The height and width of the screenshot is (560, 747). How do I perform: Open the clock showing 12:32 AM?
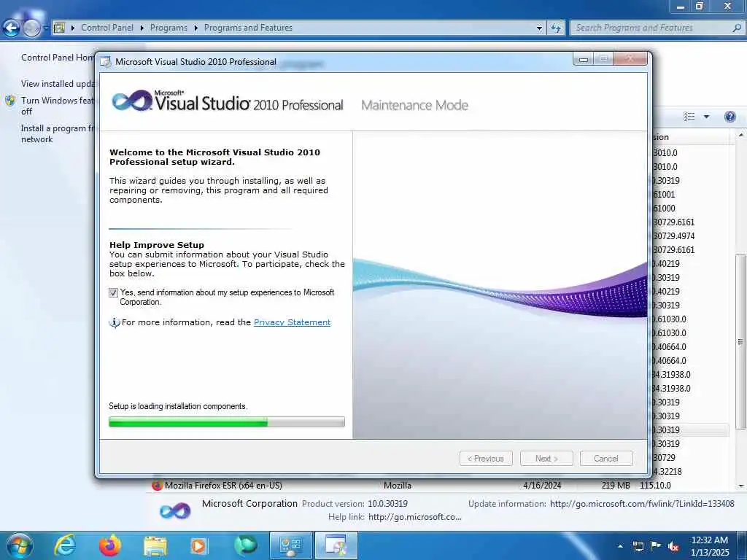coord(710,546)
